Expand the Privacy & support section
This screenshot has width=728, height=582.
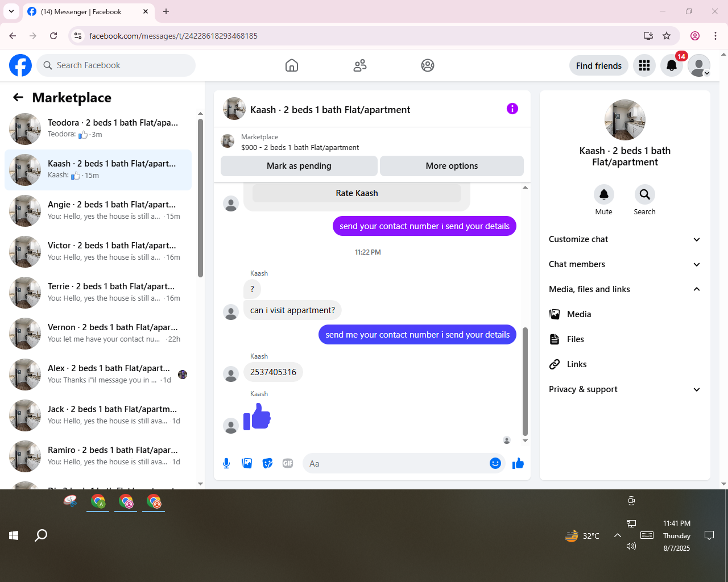coord(625,389)
